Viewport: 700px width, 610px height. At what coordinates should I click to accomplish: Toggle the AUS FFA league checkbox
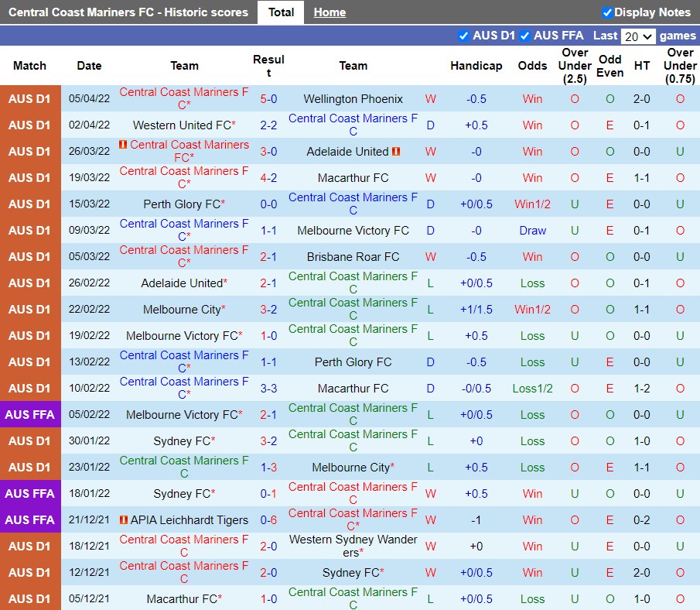(x=524, y=36)
